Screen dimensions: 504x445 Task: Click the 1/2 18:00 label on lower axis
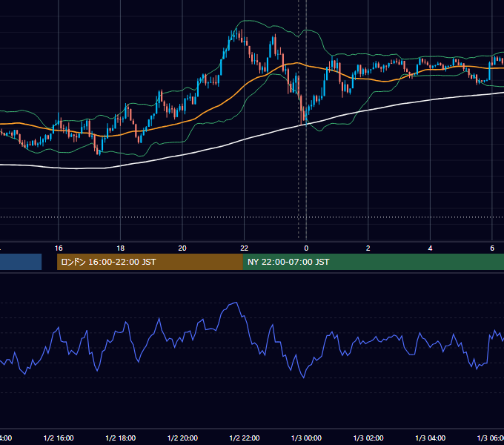pos(121,438)
